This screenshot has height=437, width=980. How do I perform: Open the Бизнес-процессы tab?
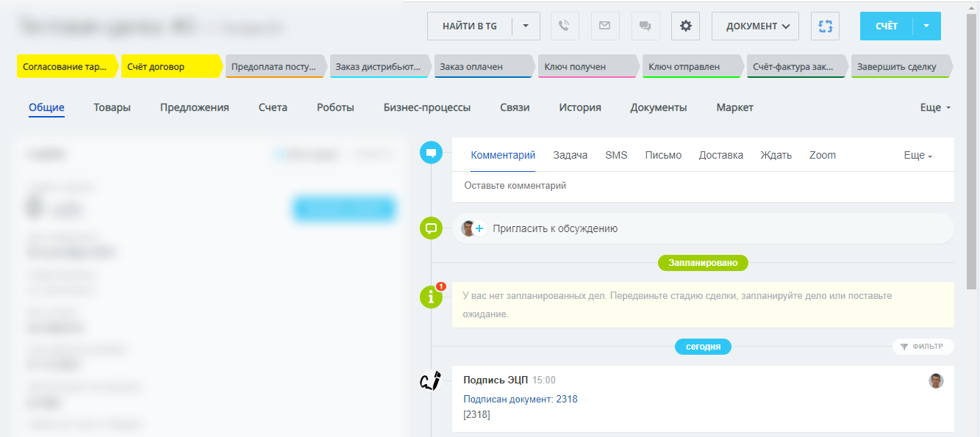point(427,107)
